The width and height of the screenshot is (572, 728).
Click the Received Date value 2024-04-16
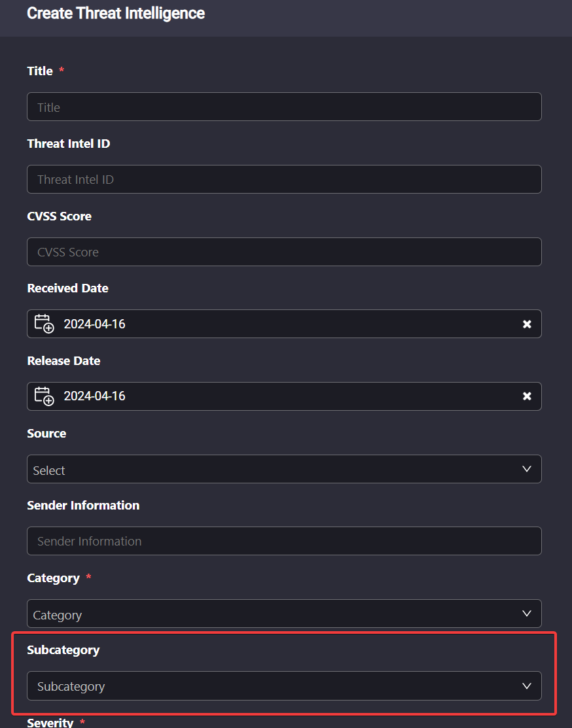(x=94, y=324)
